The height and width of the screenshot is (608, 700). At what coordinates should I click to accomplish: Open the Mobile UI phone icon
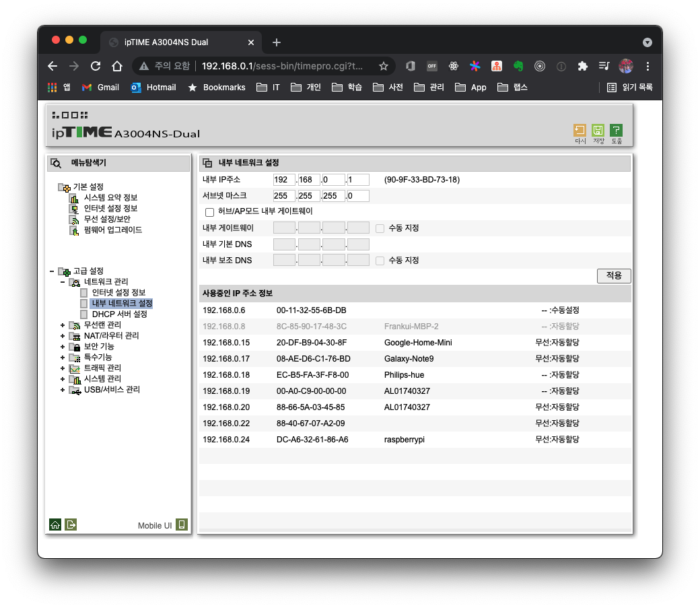(x=181, y=525)
